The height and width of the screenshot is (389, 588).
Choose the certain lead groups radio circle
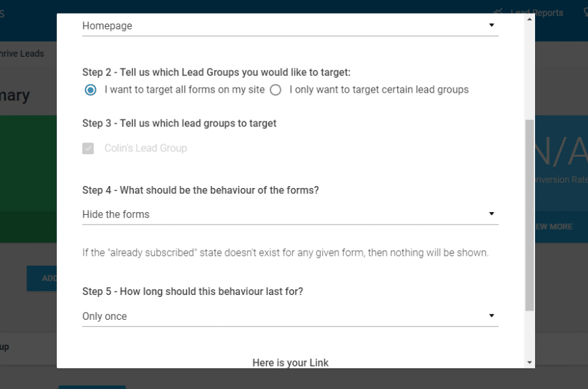(276, 90)
